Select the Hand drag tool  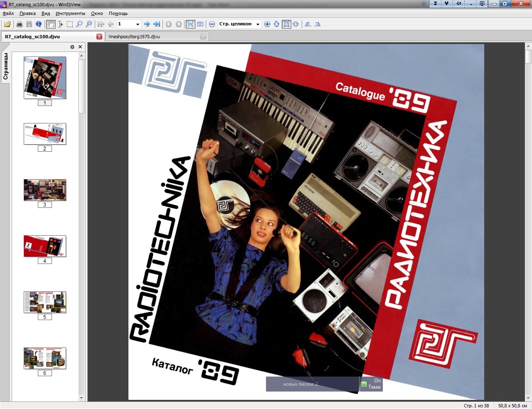point(51,24)
